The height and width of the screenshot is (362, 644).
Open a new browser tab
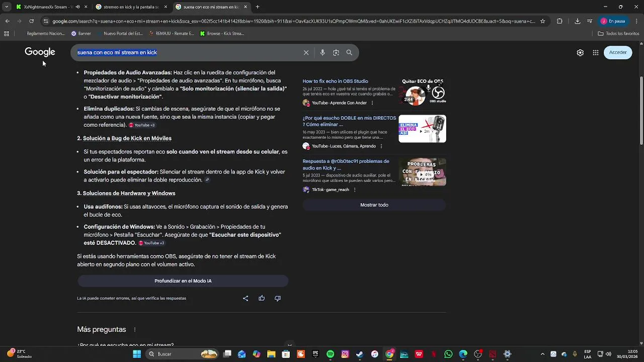click(258, 7)
